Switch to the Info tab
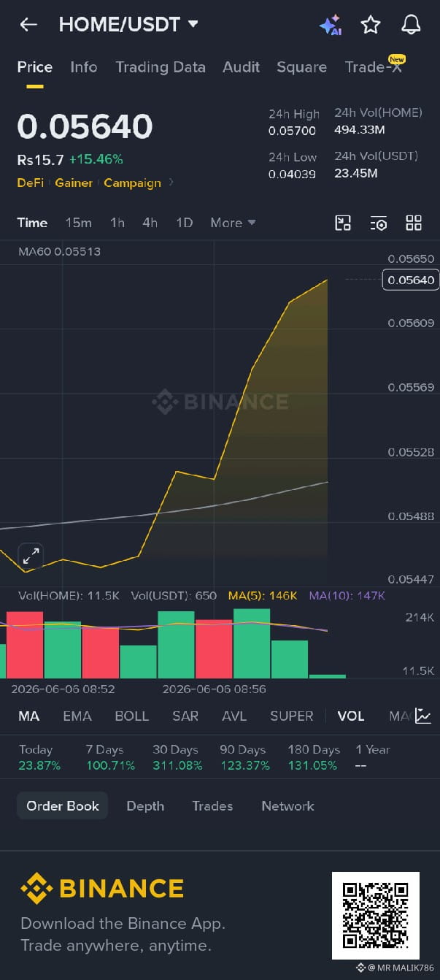Screen dimensions: 440x980 click(x=84, y=67)
